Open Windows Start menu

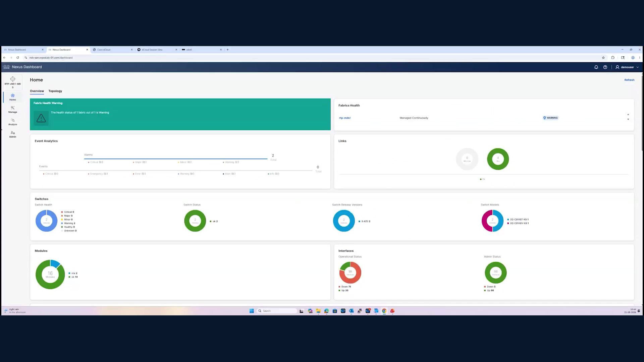pyautogui.click(x=252, y=311)
